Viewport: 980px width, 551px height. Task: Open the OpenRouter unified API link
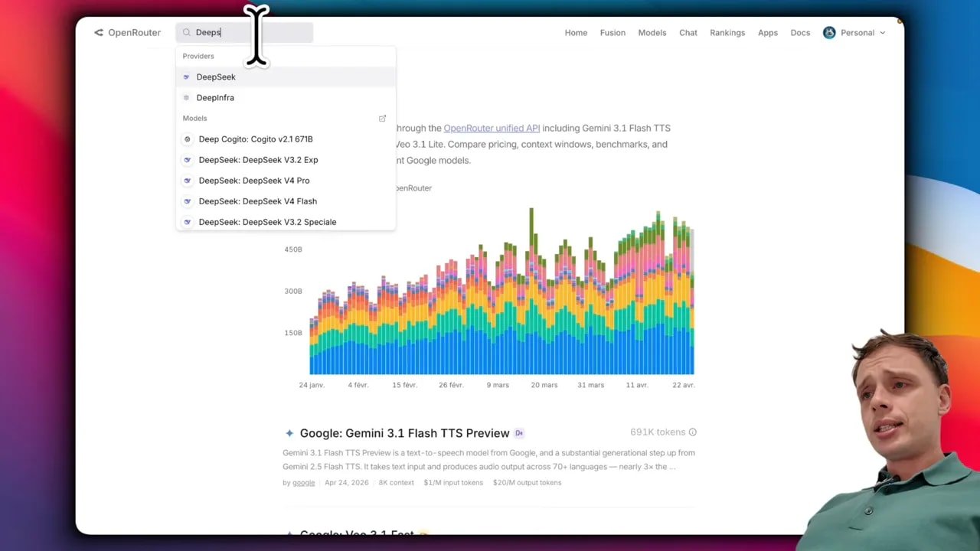[491, 128]
